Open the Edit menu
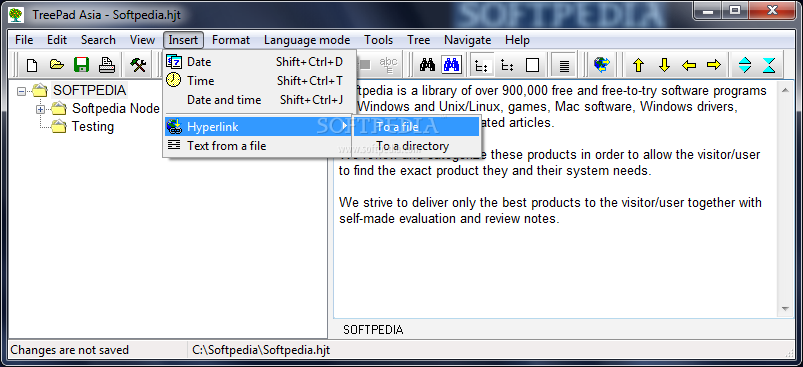 (57, 40)
